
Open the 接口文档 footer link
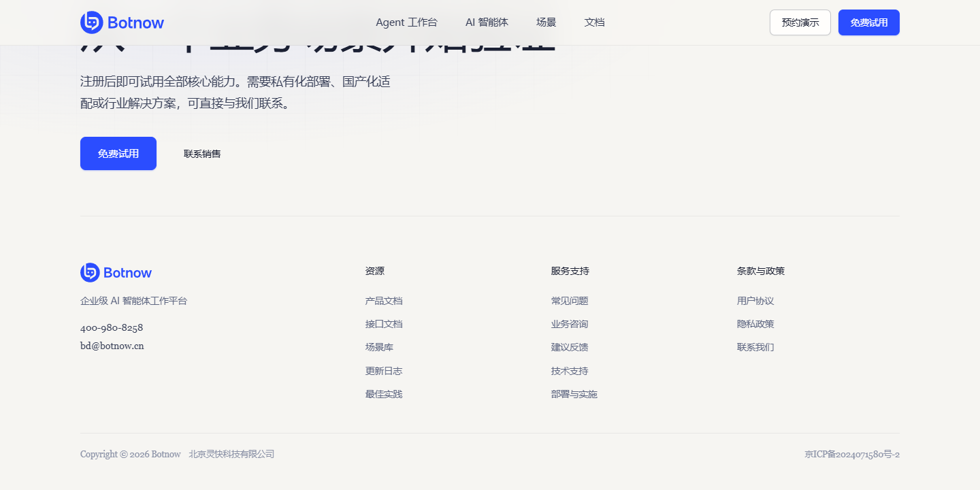click(384, 324)
